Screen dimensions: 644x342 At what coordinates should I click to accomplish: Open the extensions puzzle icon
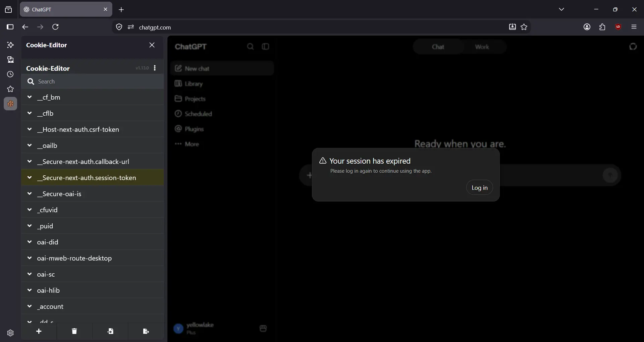pyautogui.click(x=602, y=27)
